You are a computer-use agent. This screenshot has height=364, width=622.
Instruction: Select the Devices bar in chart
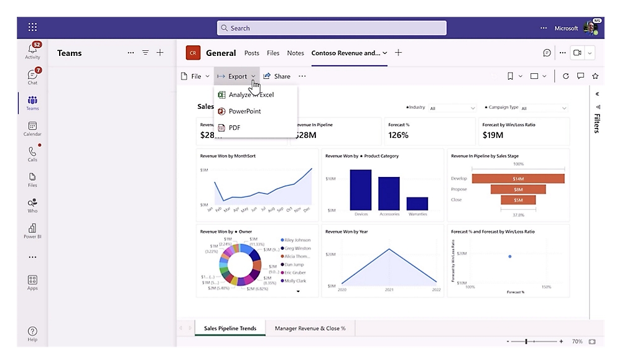361,189
